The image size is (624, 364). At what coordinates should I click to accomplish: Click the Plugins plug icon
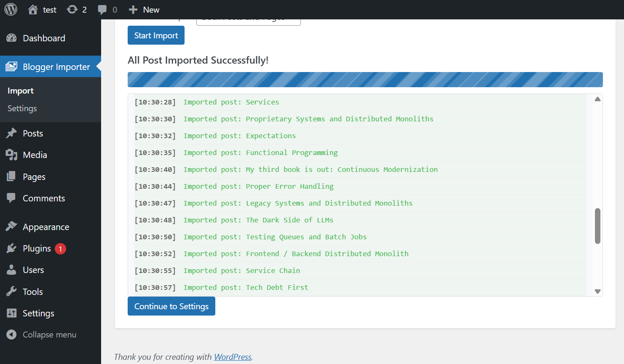[11, 248]
